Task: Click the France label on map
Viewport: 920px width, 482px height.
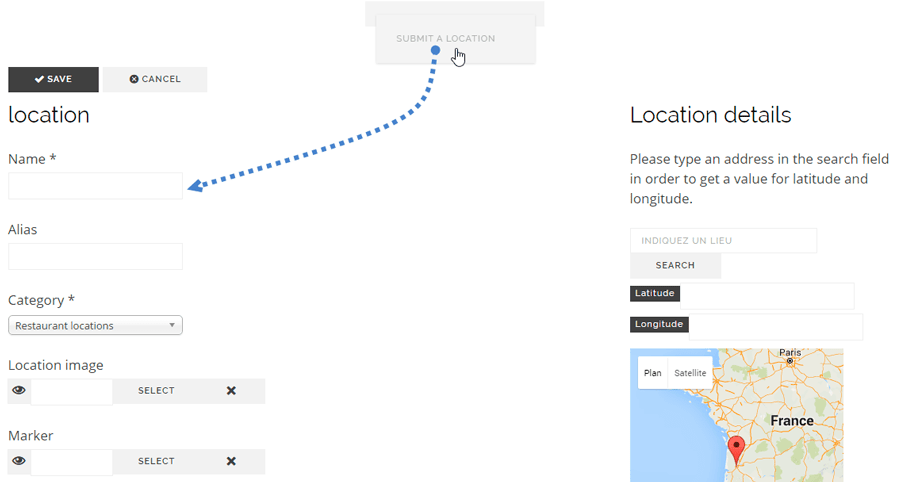Action: coord(792,421)
